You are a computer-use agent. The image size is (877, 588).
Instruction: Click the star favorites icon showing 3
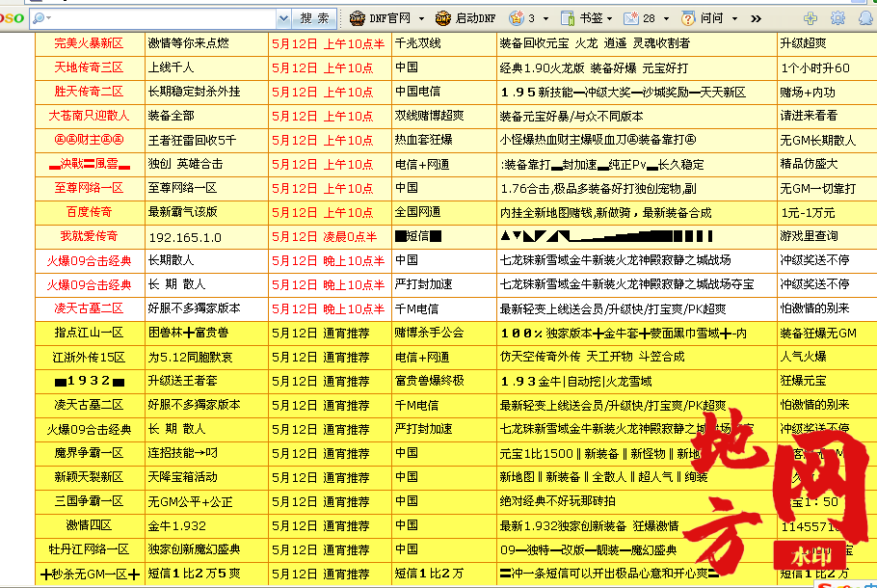[x=517, y=18]
